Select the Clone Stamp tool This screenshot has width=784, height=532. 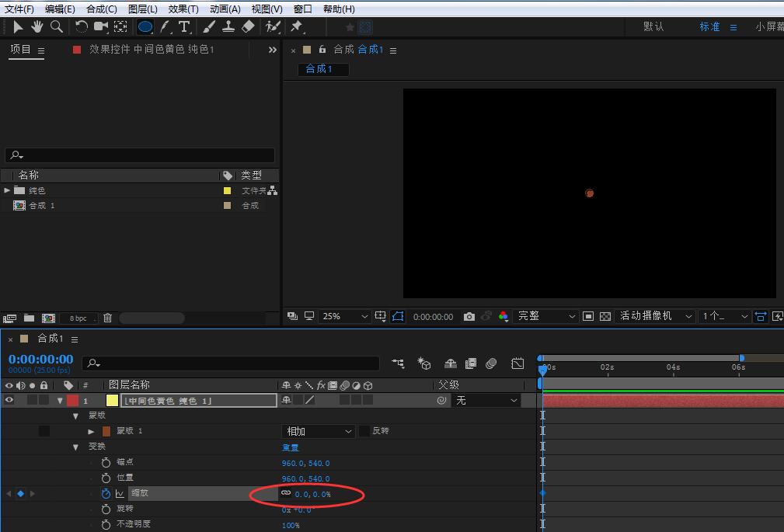(228, 26)
